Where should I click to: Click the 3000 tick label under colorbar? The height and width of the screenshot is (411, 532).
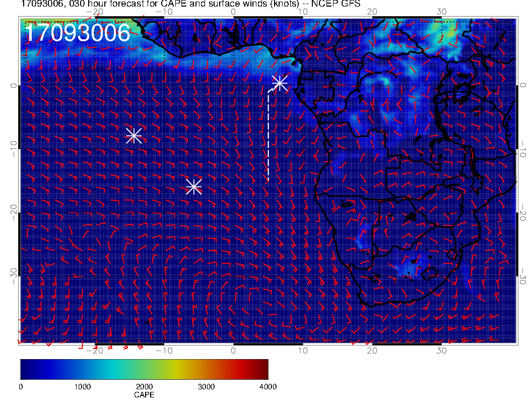(x=206, y=387)
